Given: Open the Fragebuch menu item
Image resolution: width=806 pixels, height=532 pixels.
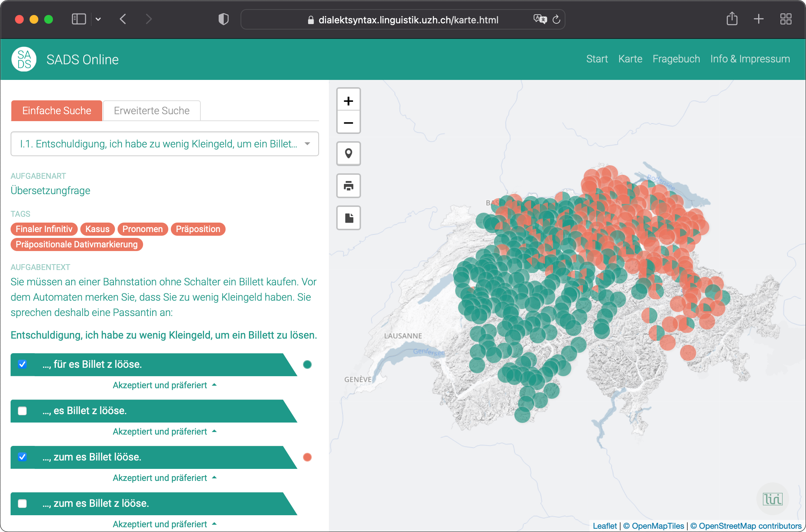Looking at the screenshot, I should point(676,59).
